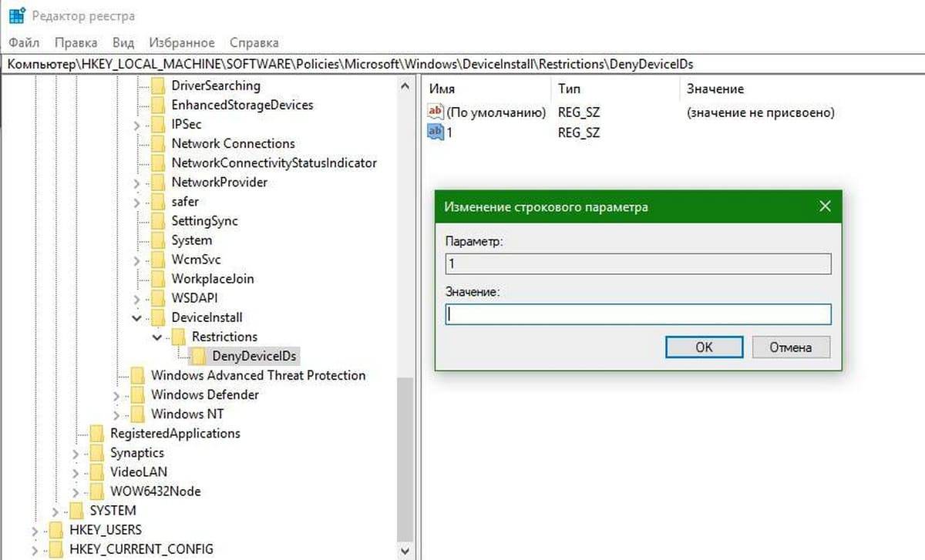Select the HKEY_USERS tree item
Viewport: 925px width, 560px height.
[105, 529]
